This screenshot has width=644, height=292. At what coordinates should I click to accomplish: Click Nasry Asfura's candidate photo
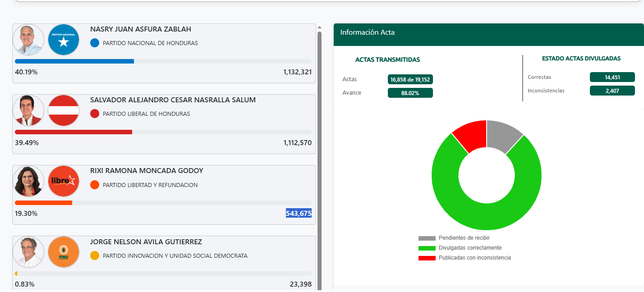pyautogui.click(x=28, y=40)
